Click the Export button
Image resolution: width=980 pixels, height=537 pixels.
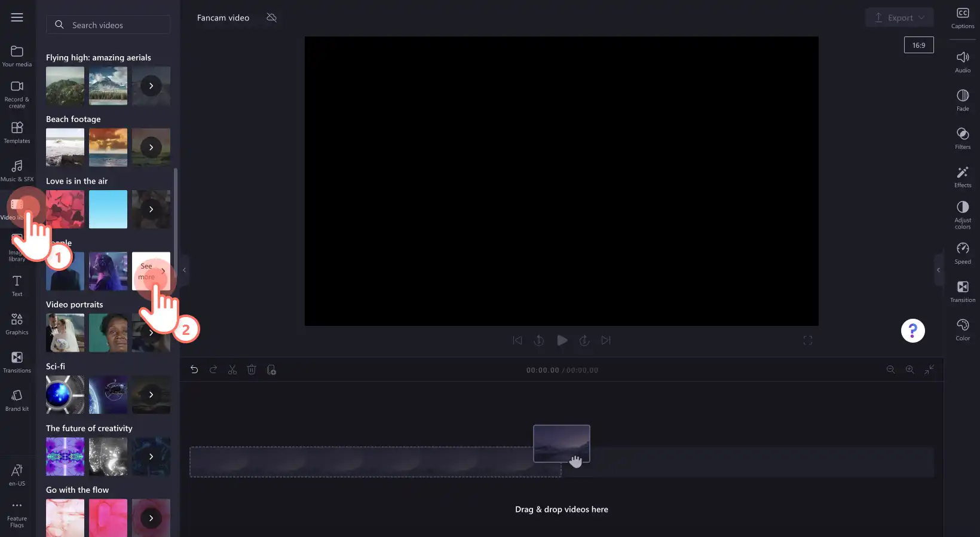tap(899, 17)
